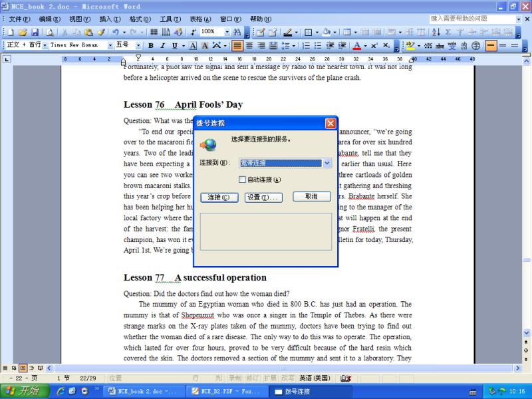Click the Subscript x₂ icon
This screenshot has width=532, height=399.
point(386,45)
